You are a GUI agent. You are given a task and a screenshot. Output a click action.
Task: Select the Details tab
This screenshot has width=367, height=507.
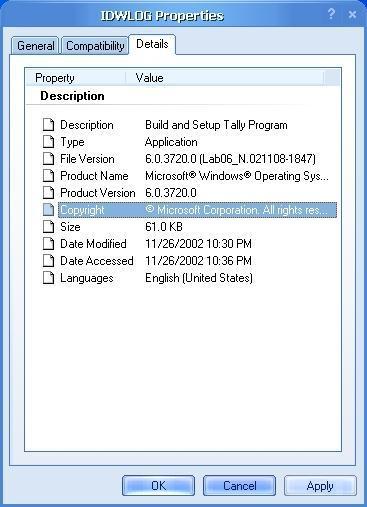pos(152,44)
